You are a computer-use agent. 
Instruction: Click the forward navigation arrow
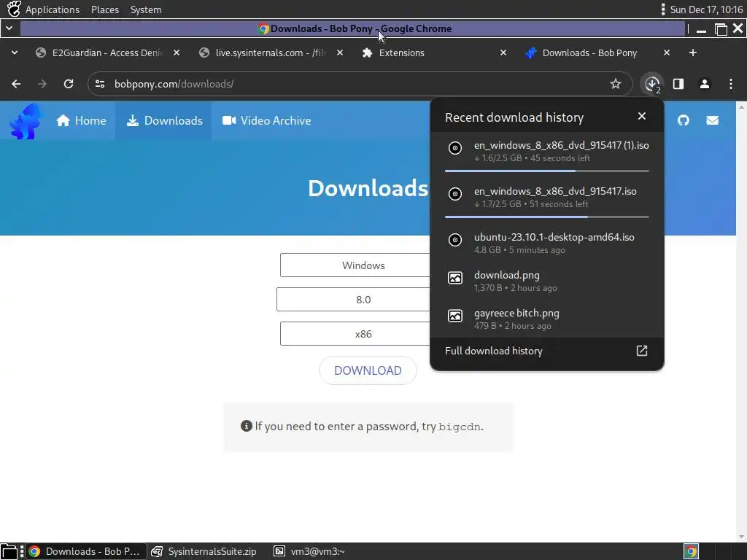coord(42,85)
